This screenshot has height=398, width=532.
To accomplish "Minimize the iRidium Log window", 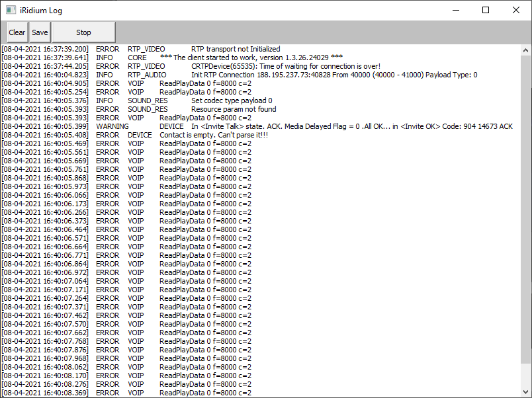I will [x=455, y=11].
